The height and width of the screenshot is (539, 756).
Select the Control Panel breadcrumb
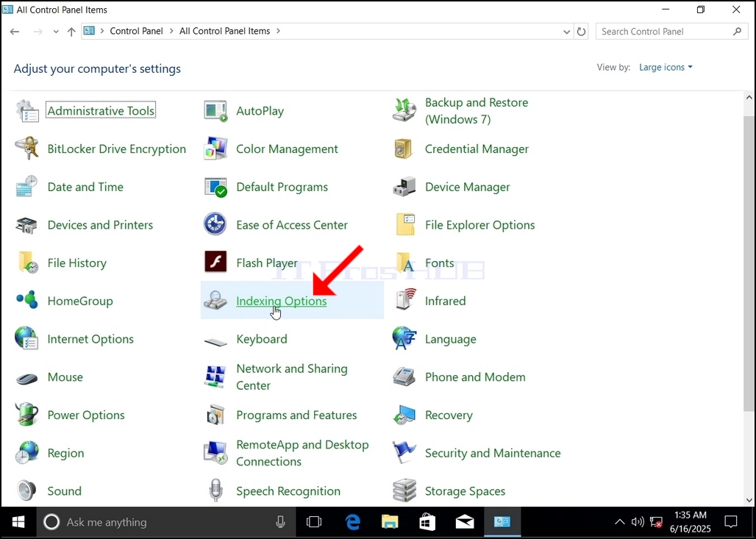click(x=137, y=31)
